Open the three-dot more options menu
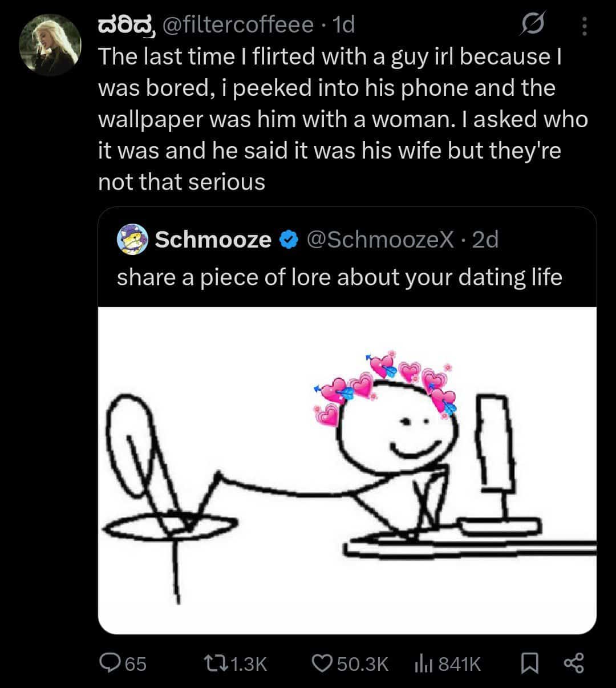 (x=583, y=25)
